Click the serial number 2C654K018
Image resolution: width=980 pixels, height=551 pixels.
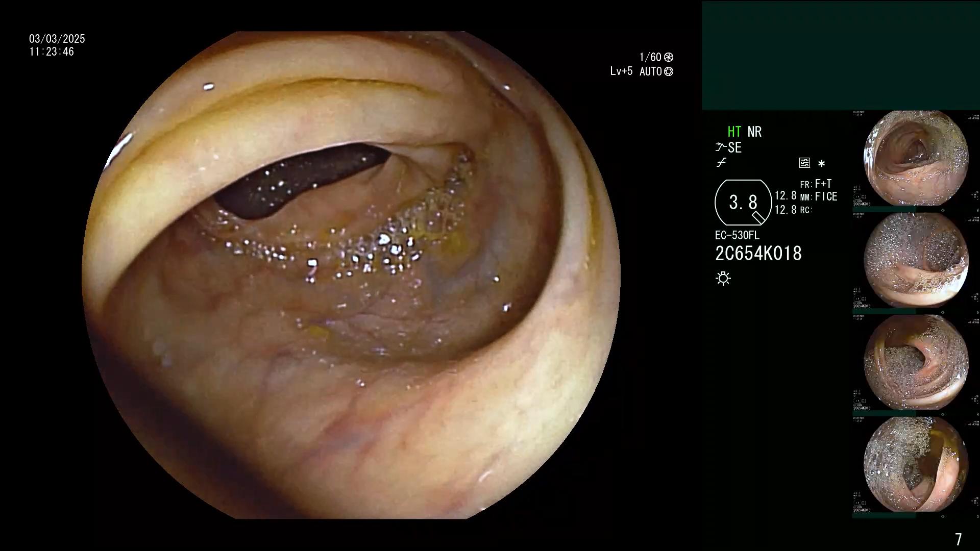[x=758, y=254]
